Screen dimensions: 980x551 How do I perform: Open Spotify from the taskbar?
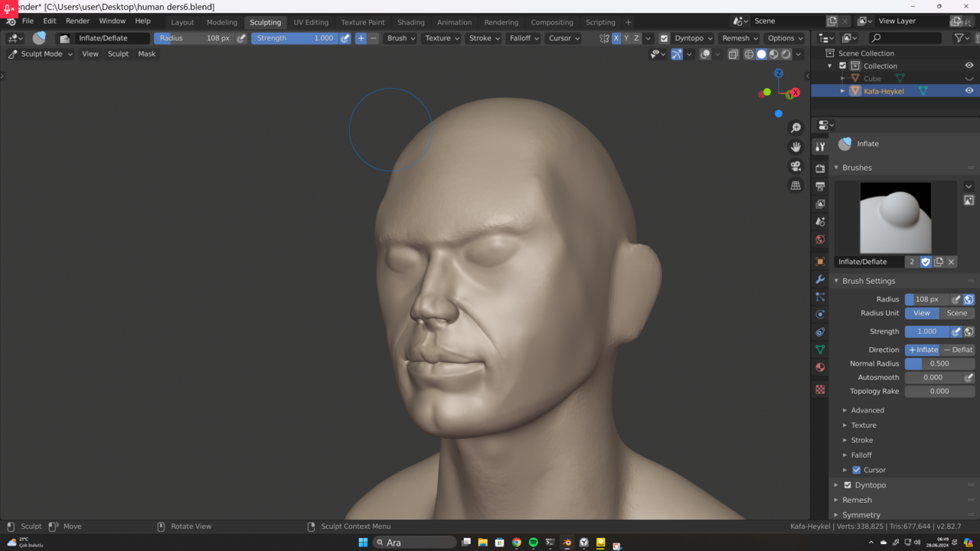(x=534, y=543)
